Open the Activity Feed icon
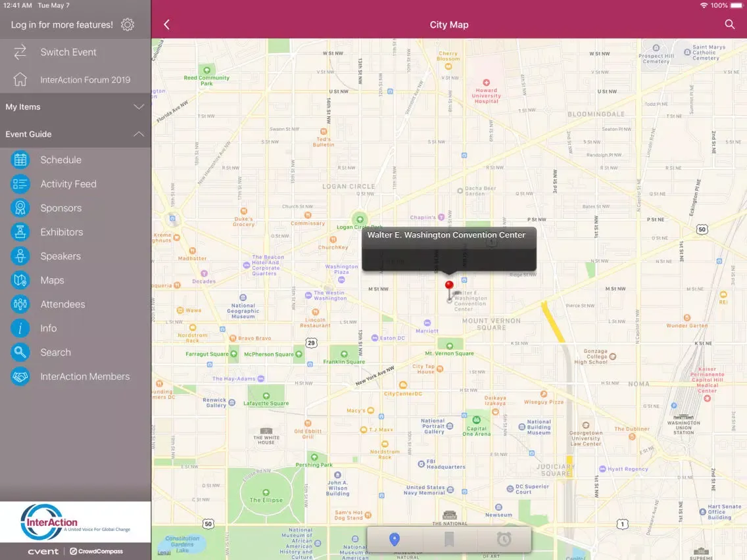747x560 pixels. (x=20, y=184)
